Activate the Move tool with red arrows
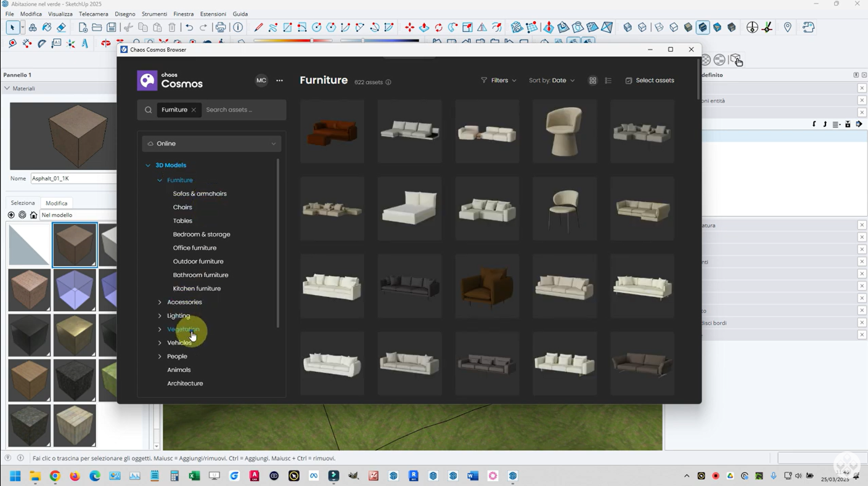Viewport: 868px width, 486px height. (x=409, y=28)
